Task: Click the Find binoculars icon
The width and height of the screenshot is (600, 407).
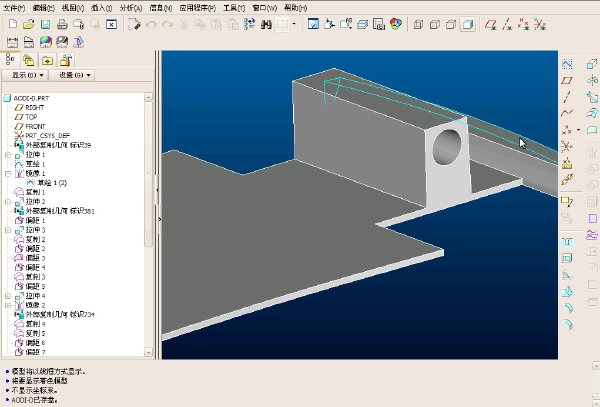Action: coord(266,24)
